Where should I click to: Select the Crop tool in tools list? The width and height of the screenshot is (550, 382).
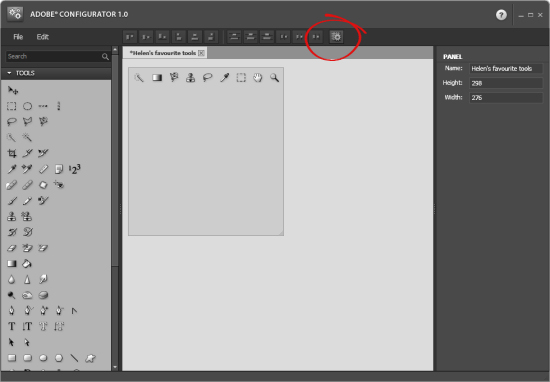click(x=12, y=153)
